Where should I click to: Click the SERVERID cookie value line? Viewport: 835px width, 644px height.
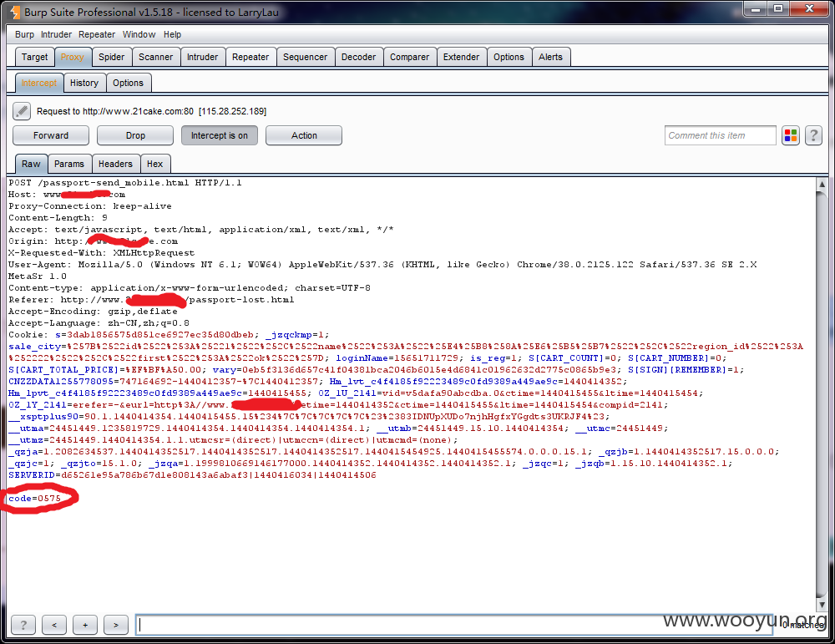pos(192,475)
